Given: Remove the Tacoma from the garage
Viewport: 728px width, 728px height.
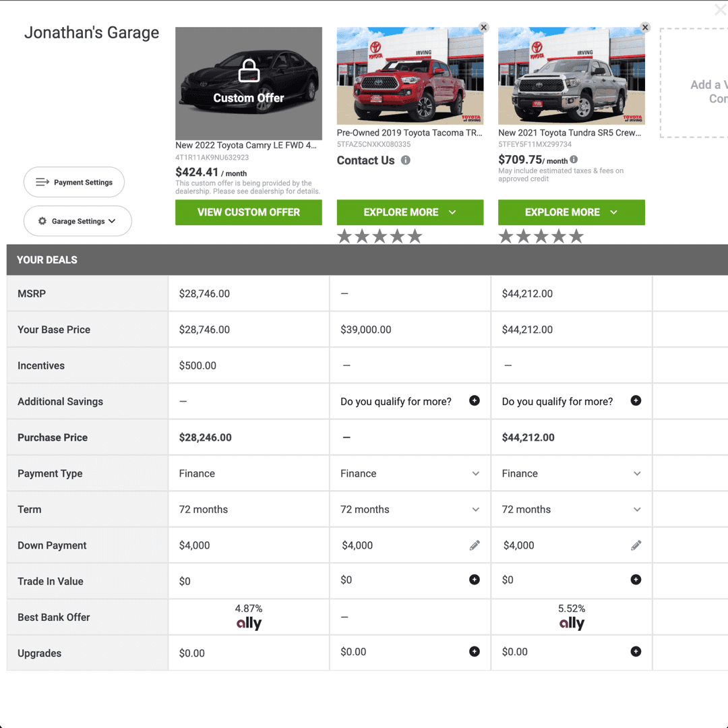Looking at the screenshot, I should pos(483,28).
